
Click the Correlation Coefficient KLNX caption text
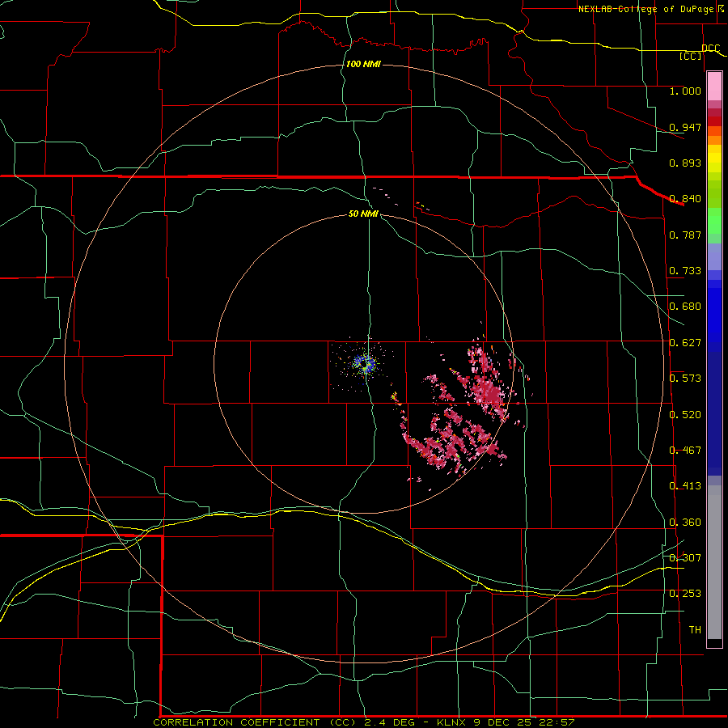click(363, 722)
